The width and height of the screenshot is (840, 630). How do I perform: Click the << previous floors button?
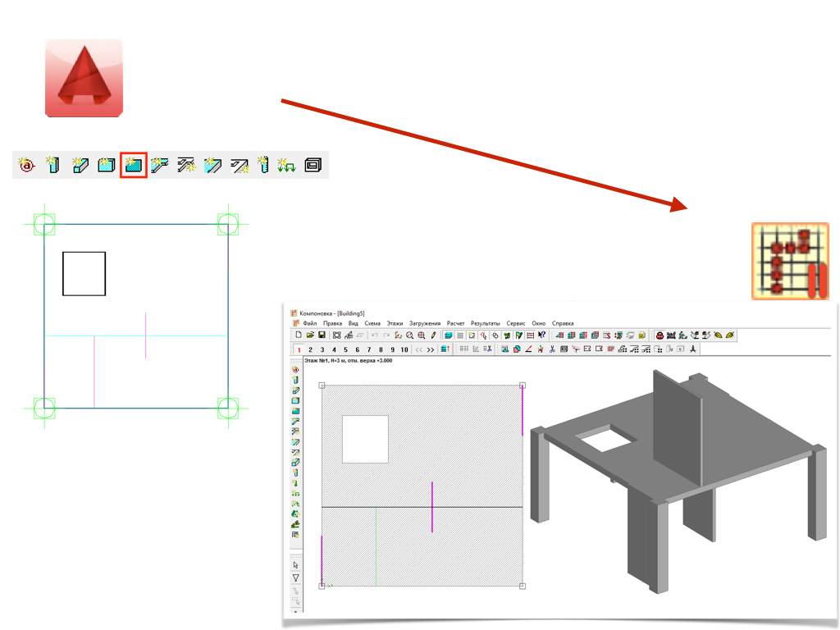click(418, 350)
